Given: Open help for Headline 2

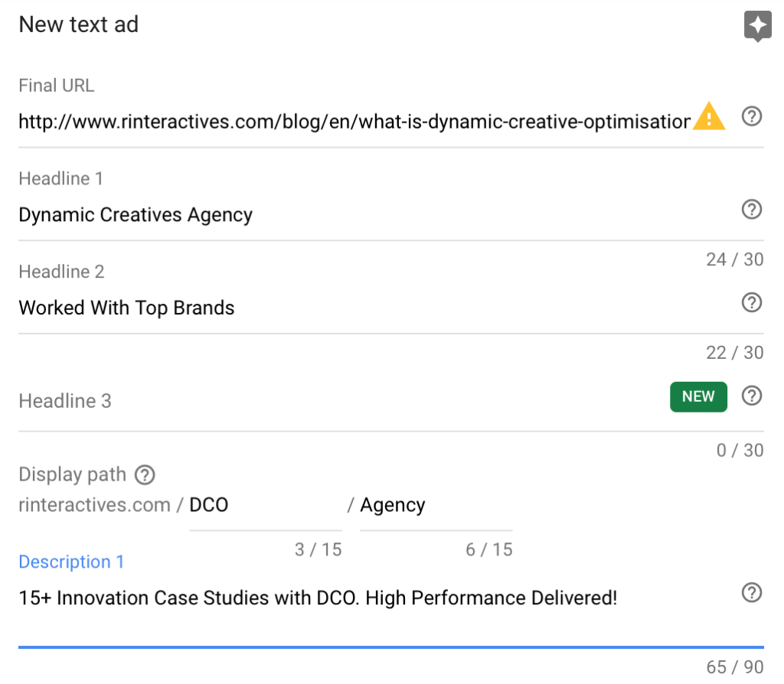Looking at the screenshot, I should pyautogui.click(x=751, y=302).
